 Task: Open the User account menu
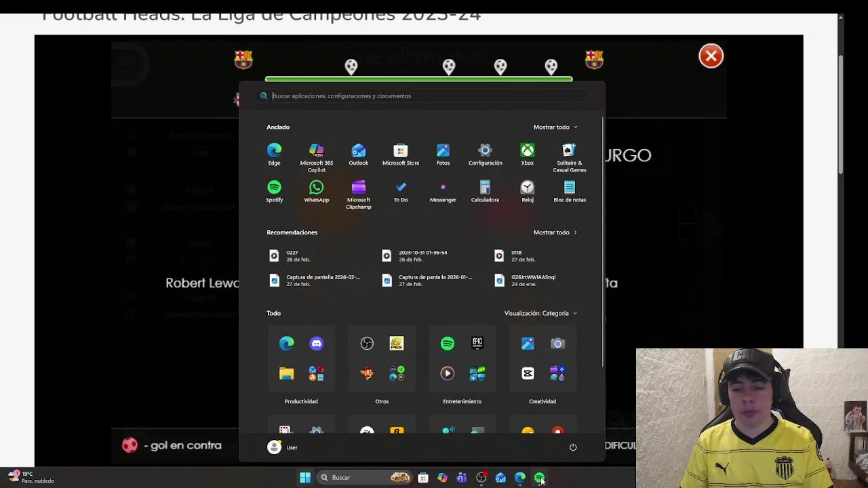(283, 447)
